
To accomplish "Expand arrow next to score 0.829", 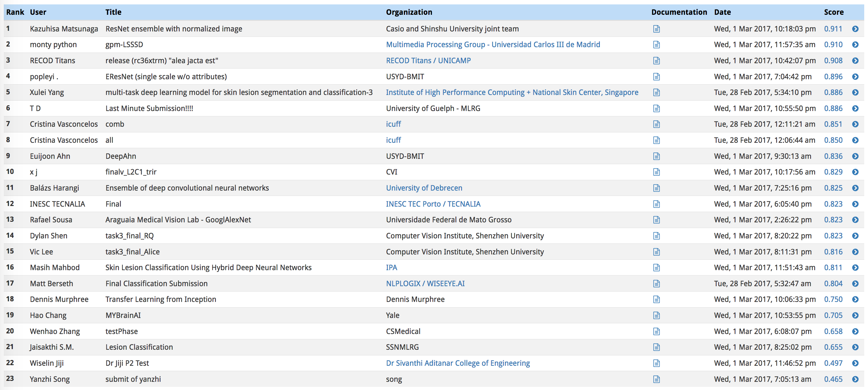I will (x=855, y=172).
